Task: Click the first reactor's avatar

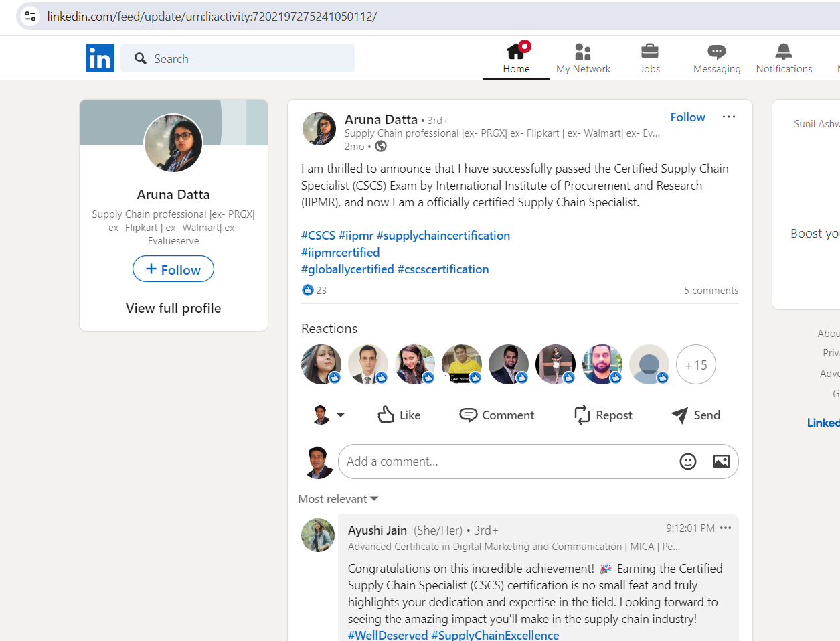Action: pos(321,364)
